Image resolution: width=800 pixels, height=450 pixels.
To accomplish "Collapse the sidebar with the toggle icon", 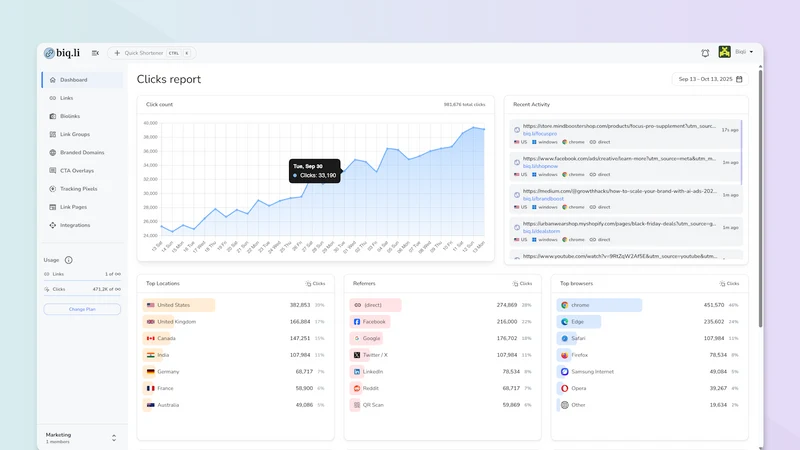I will (x=95, y=53).
